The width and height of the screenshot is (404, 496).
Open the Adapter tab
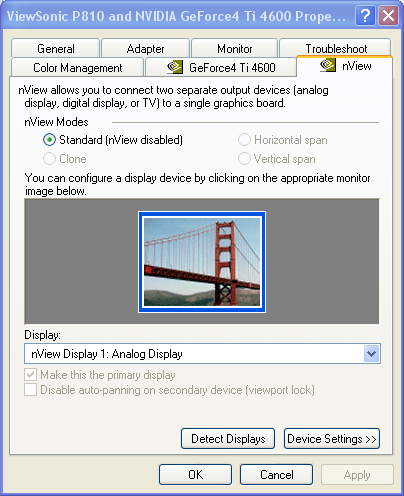click(145, 48)
